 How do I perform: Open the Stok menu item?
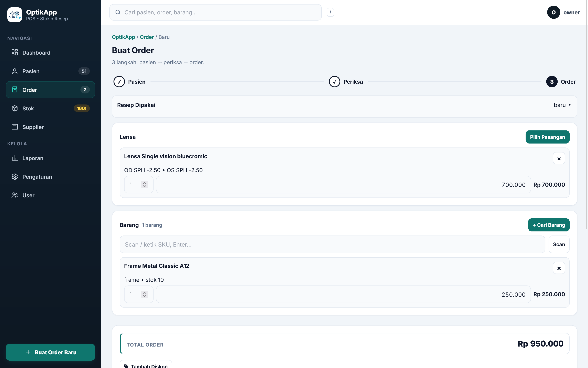50,108
